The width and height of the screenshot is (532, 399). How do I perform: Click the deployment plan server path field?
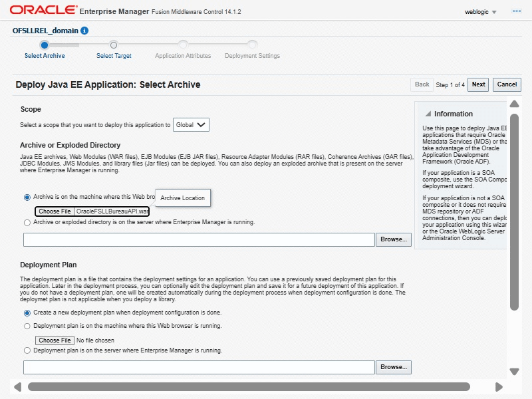tap(199, 368)
